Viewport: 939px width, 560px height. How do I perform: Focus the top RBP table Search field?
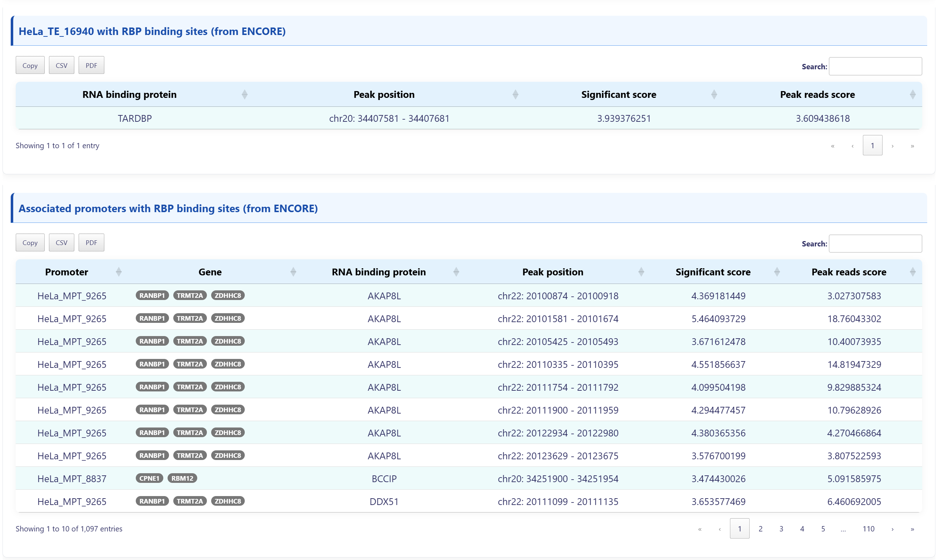(875, 66)
